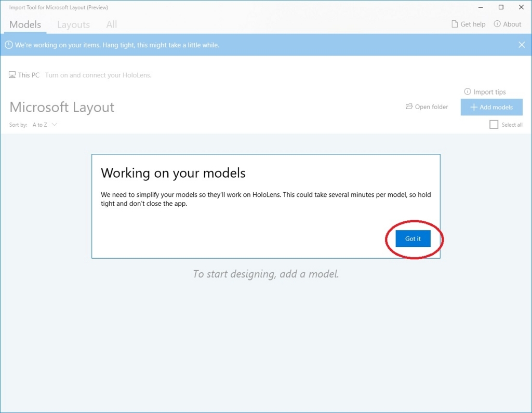Maximize the Import Tool window
This screenshot has height=413, width=532.
501,7
